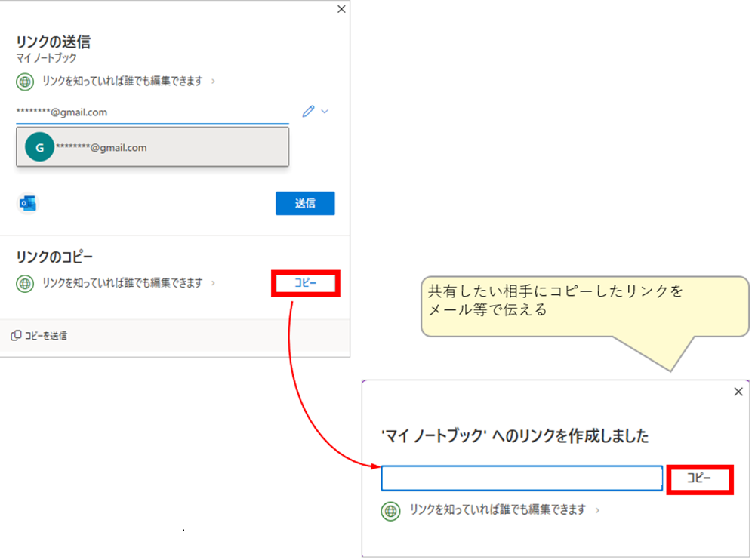Click the recipient email input field

151,112
